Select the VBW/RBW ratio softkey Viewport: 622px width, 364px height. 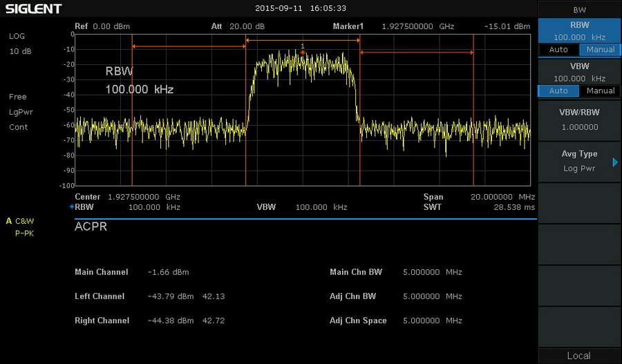(x=579, y=120)
